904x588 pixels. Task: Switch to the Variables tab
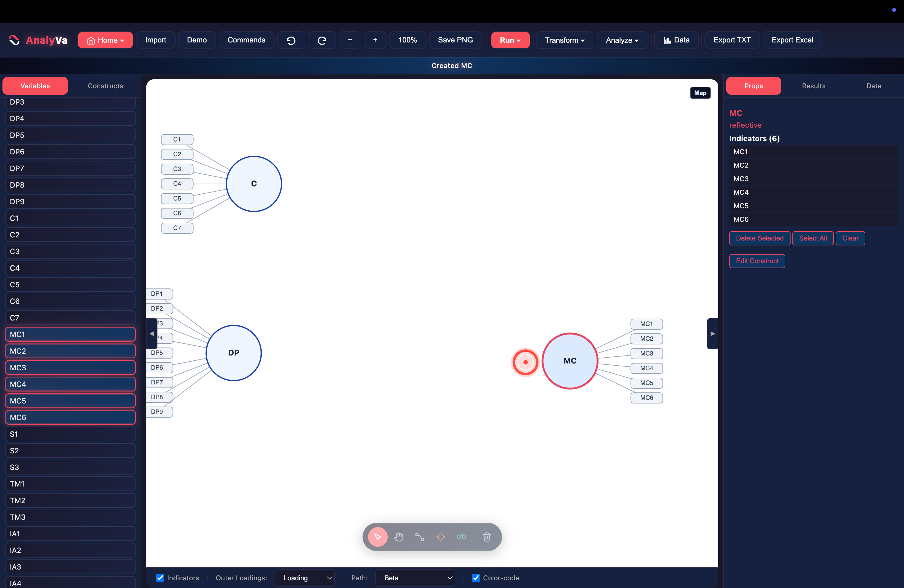click(x=35, y=86)
